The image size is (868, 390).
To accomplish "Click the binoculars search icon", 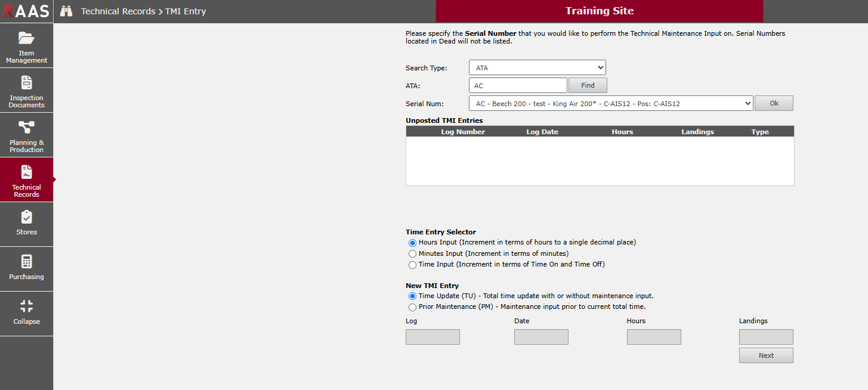I will pyautogui.click(x=66, y=11).
